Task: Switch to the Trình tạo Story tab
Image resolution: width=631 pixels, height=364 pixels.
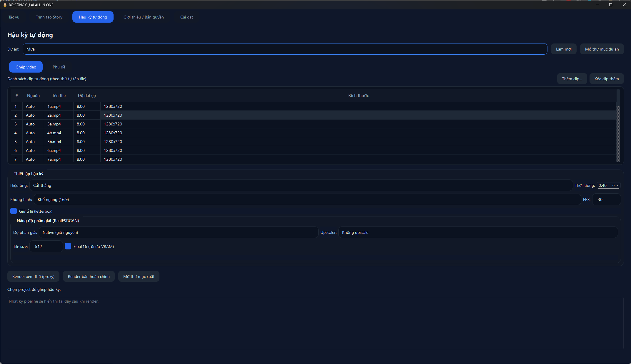Action: point(49,17)
